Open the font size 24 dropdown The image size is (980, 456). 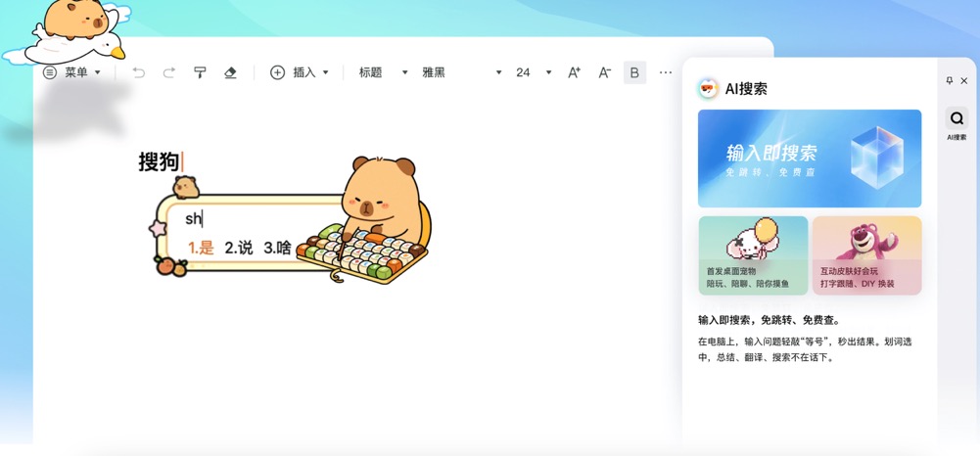534,72
